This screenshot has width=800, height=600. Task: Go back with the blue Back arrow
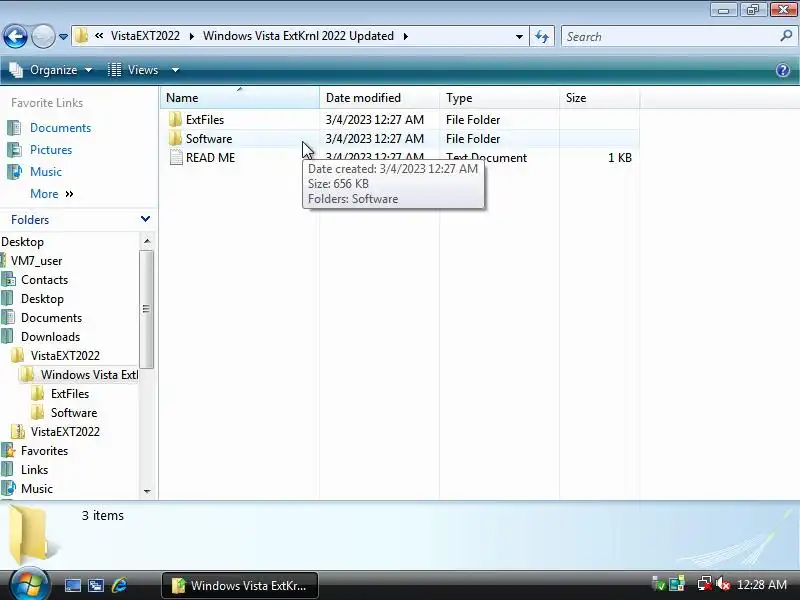tap(15, 36)
